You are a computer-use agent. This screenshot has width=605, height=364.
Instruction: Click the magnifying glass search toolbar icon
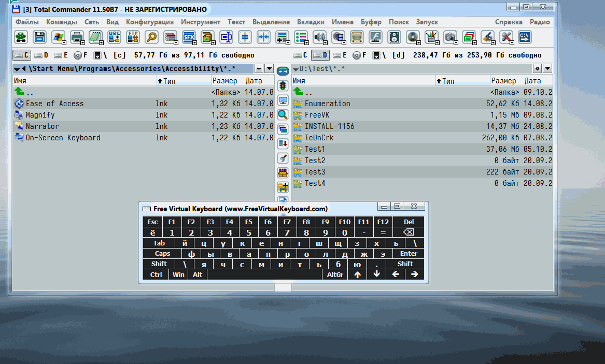click(151, 37)
